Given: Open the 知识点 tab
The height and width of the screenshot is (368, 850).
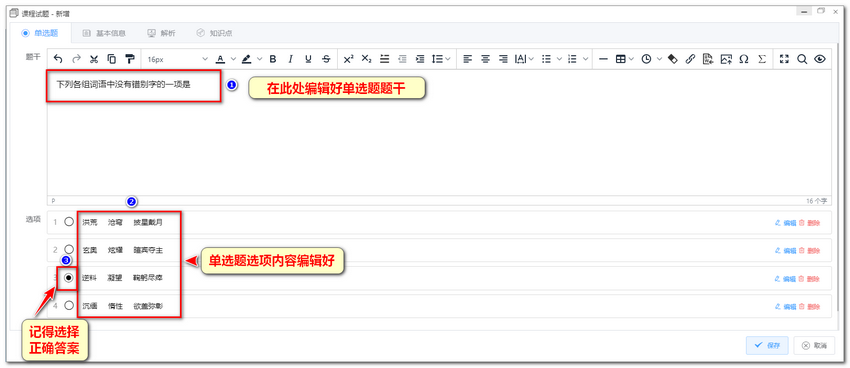Looking at the screenshot, I should pyautogui.click(x=215, y=33).
